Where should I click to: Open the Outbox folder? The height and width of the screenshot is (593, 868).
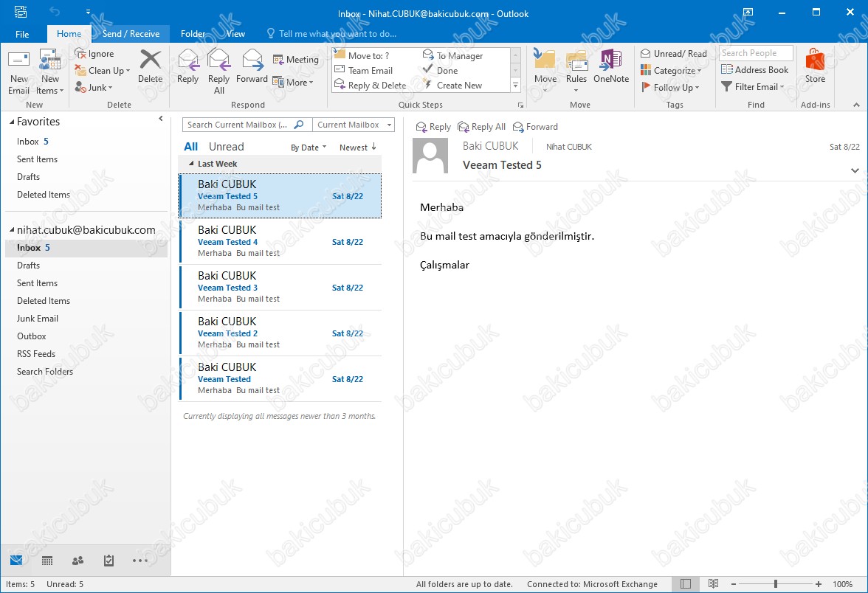(x=32, y=336)
